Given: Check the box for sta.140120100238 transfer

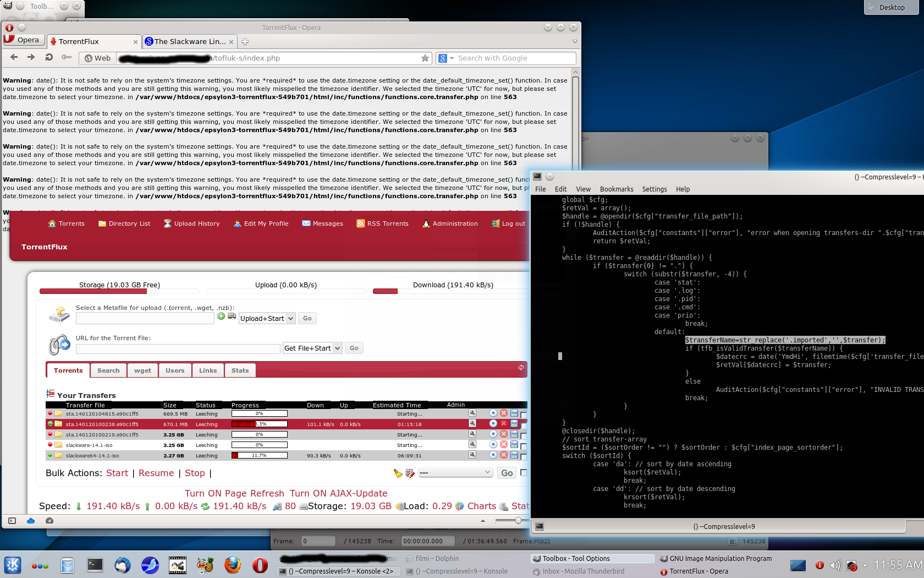Looking at the screenshot, I should (524, 425).
